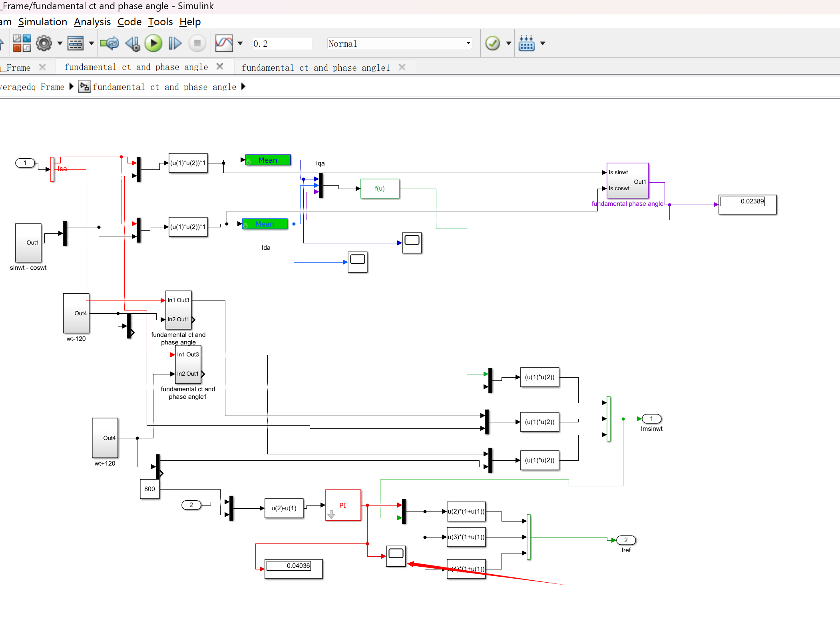The image size is (840, 619).
Task: Open the Simulation Data Inspector
Action: pos(224,43)
